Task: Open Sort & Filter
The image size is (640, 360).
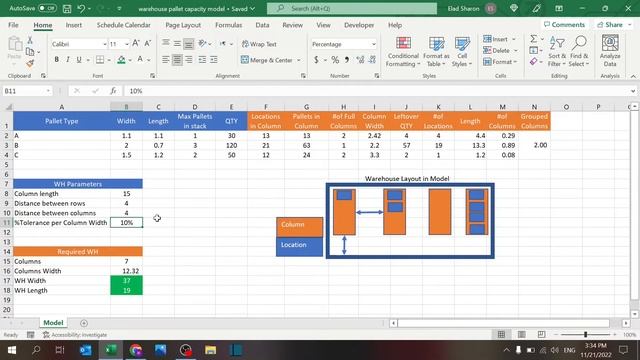Action: (557, 51)
